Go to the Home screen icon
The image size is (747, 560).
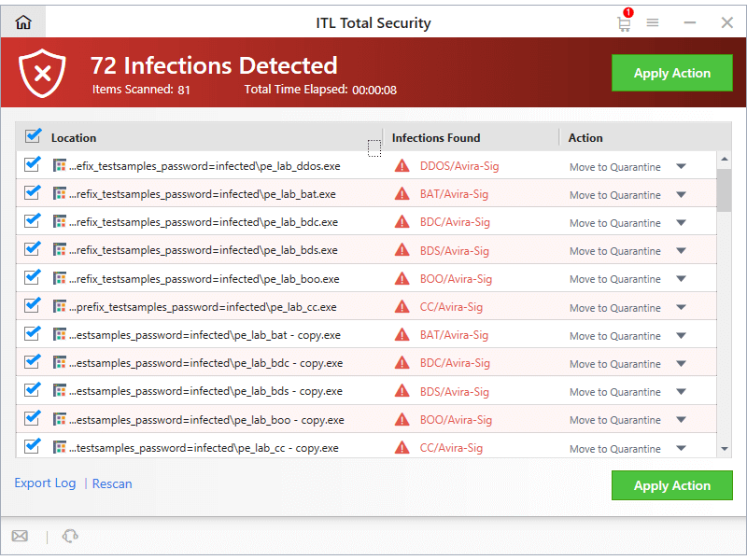[22, 22]
